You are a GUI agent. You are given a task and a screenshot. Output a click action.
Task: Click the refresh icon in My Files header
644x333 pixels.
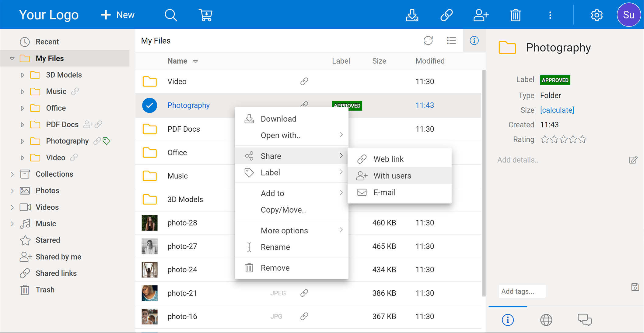428,41
